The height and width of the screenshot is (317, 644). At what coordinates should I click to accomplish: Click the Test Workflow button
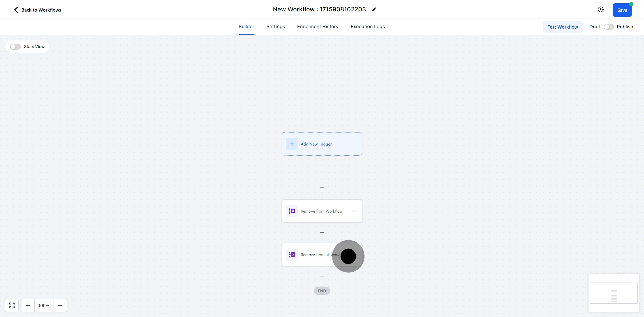(x=563, y=27)
